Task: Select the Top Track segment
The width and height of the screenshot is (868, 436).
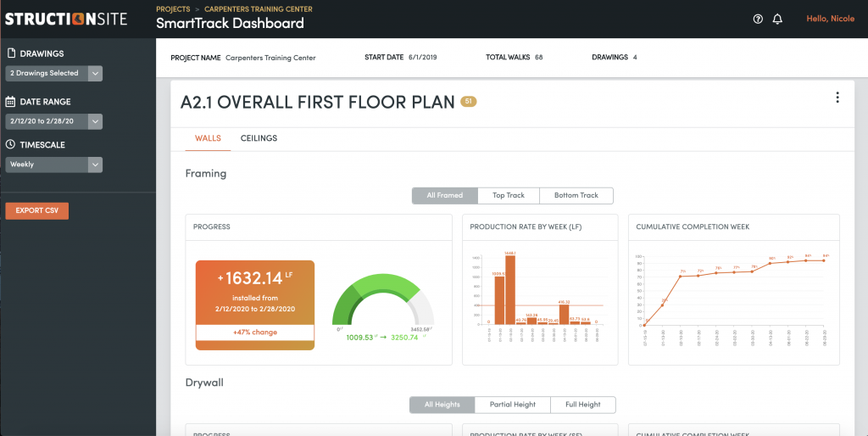Action: (509, 196)
